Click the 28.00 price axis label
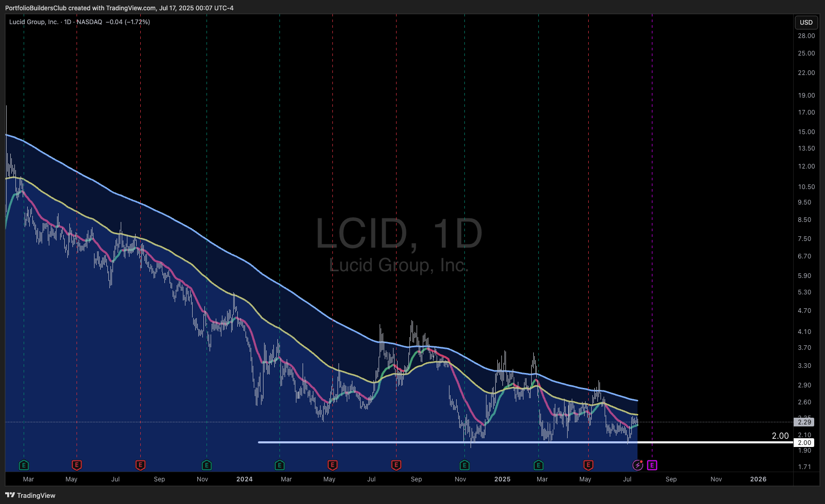The image size is (825, 504). click(x=807, y=36)
